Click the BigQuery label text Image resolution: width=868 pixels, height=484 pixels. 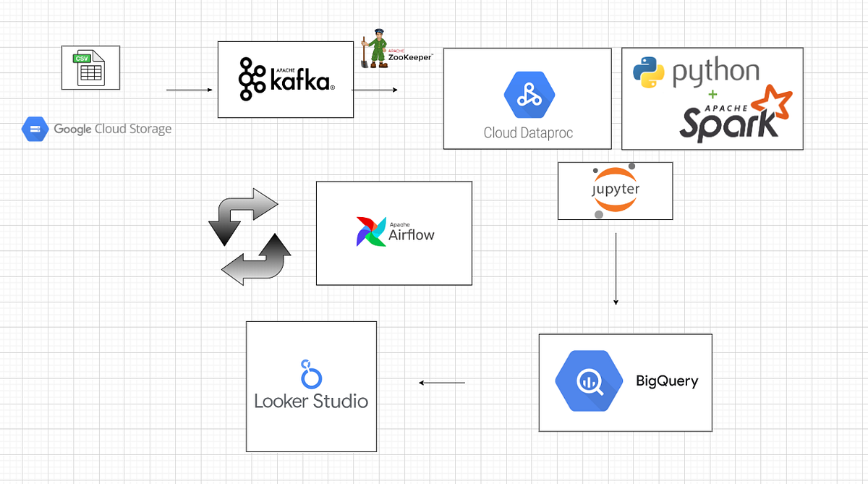667,381
